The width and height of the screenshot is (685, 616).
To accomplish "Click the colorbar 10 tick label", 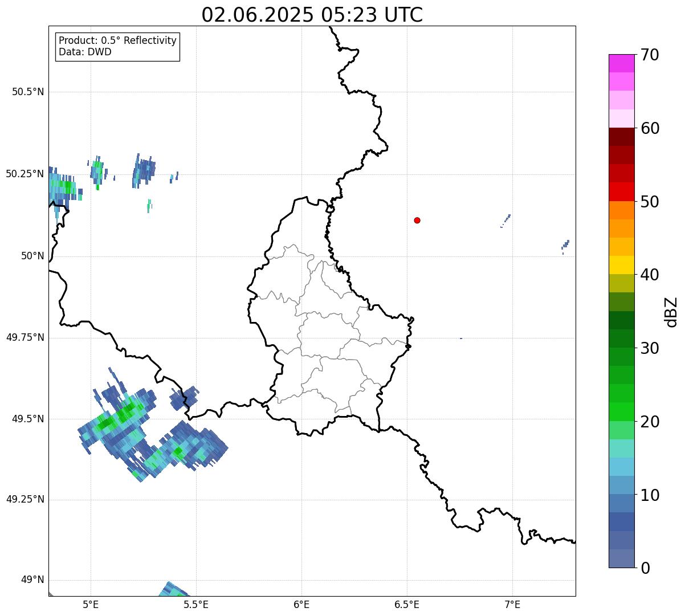I will (650, 495).
